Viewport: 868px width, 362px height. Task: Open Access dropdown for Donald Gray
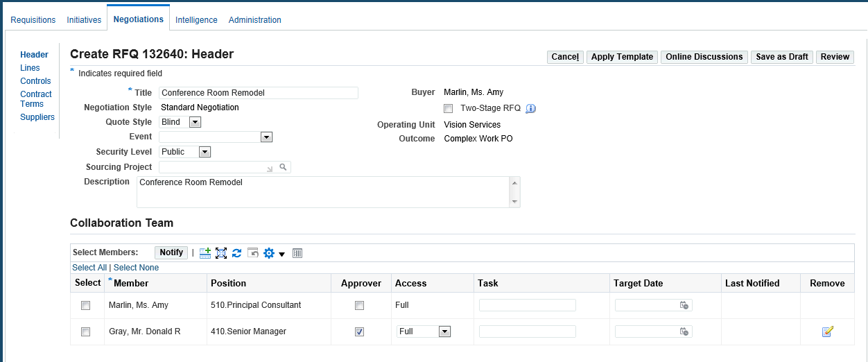pos(444,331)
